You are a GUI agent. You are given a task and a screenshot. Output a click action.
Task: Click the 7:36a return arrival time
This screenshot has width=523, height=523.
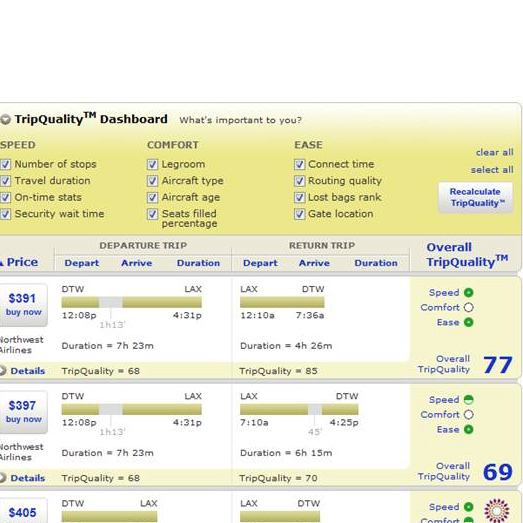[x=310, y=315]
